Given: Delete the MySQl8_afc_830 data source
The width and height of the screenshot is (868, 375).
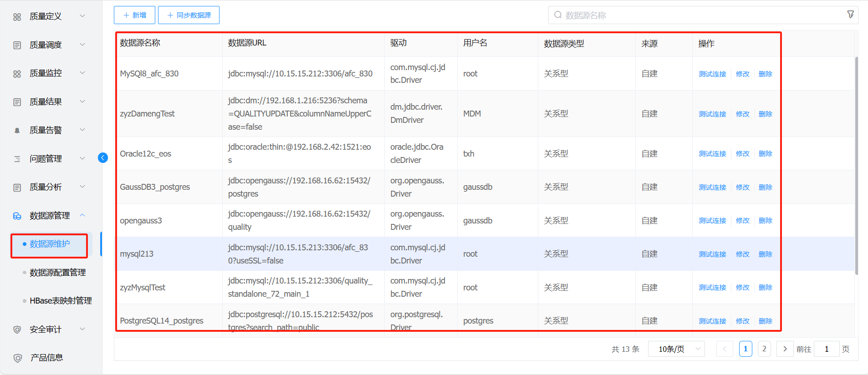Looking at the screenshot, I should click(x=765, y=74).
